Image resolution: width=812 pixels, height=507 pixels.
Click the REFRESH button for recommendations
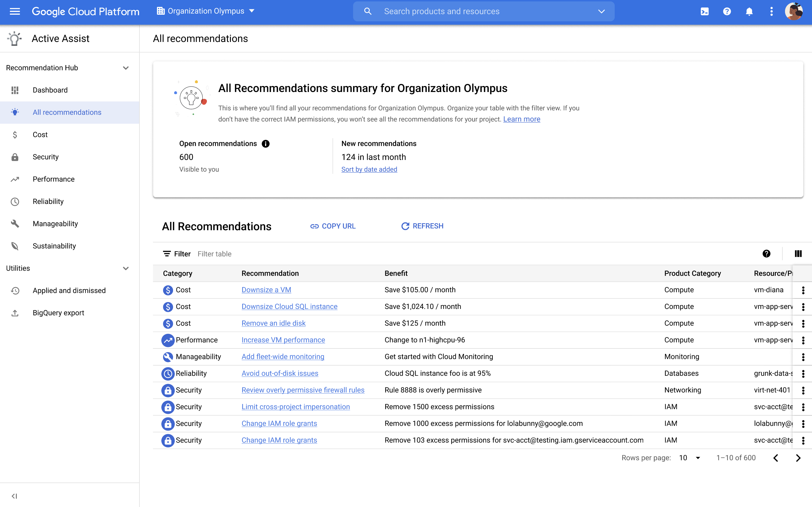423,226
